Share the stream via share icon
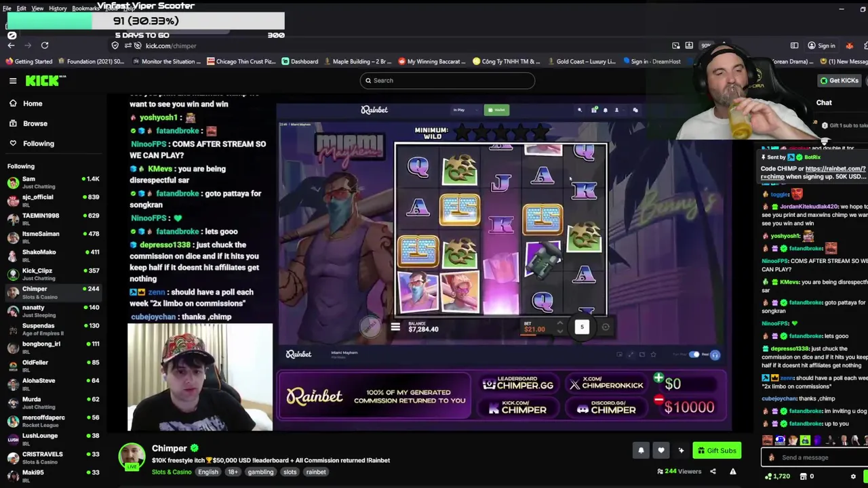Viewport: 868px width, 488px height. click(713, 472)
